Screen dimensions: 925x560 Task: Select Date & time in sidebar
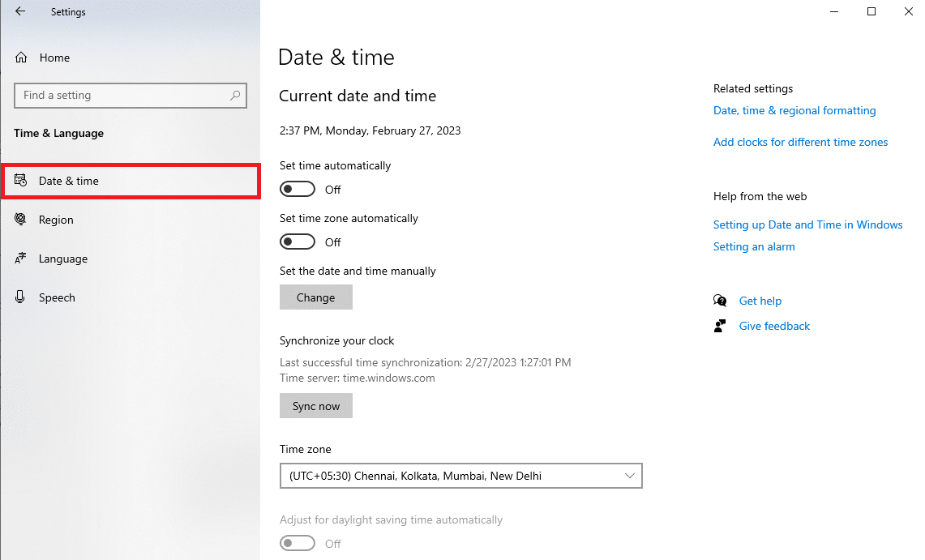click(131, 181)
